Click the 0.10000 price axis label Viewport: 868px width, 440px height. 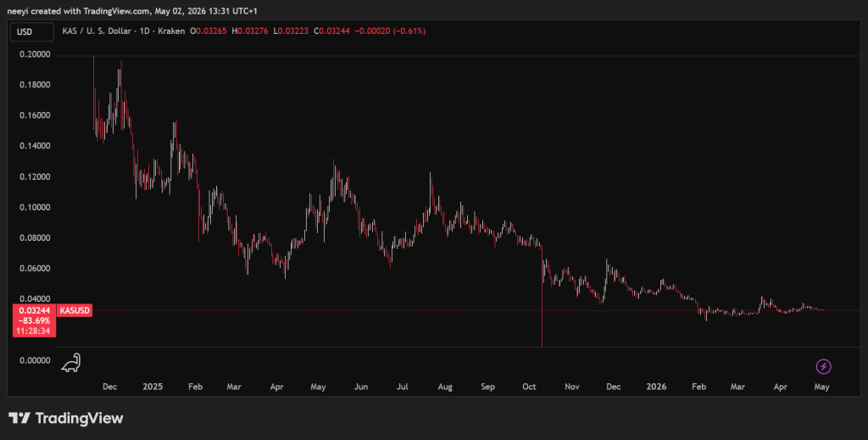click(34, 208)
